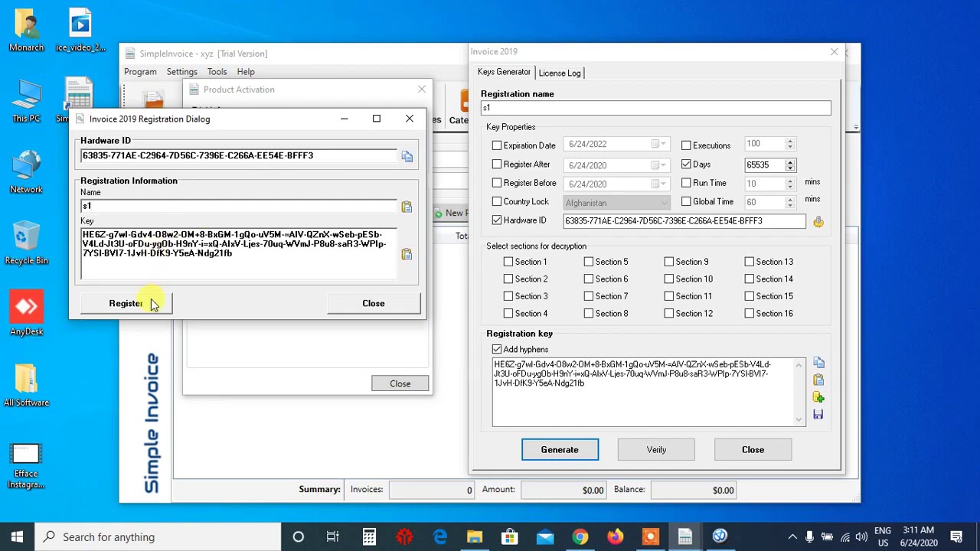The image size is (980, 551).
Task: Open the Register Before date dropdown
Action: (659, 184)
